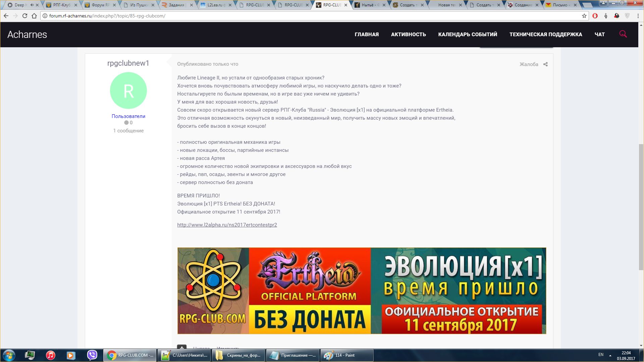Open the taskbar clock showing 22:04
Image resolution: width=644 pixels, height=362 pixels.
pos(626,355)
